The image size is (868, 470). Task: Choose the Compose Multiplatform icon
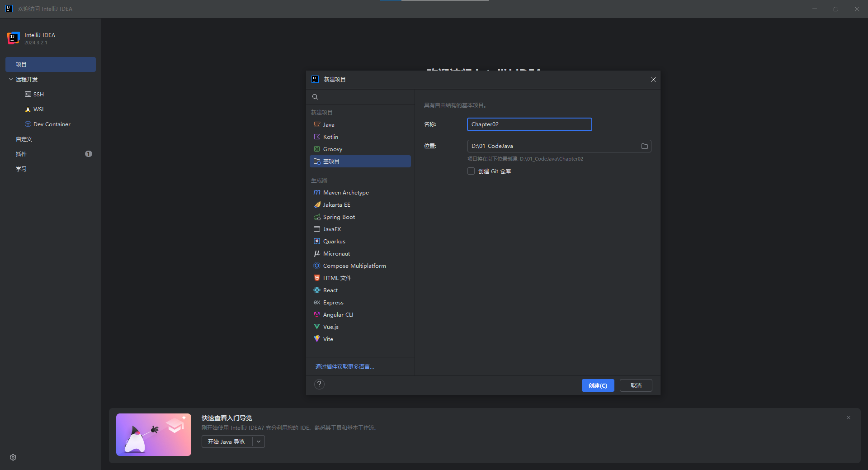click(317, 266)
